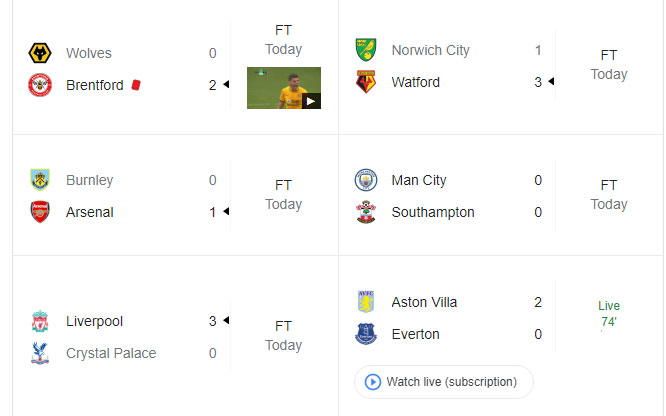The image size is (666, 416).
Task: Click the Southampton club crest
Action: (x=366, y=212)
